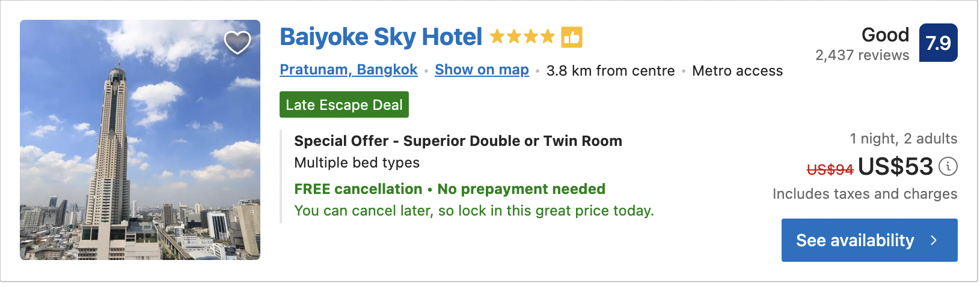Select the Special Offer Superior Double room title
Screen dimensions: 980x287
coord(458,141)
